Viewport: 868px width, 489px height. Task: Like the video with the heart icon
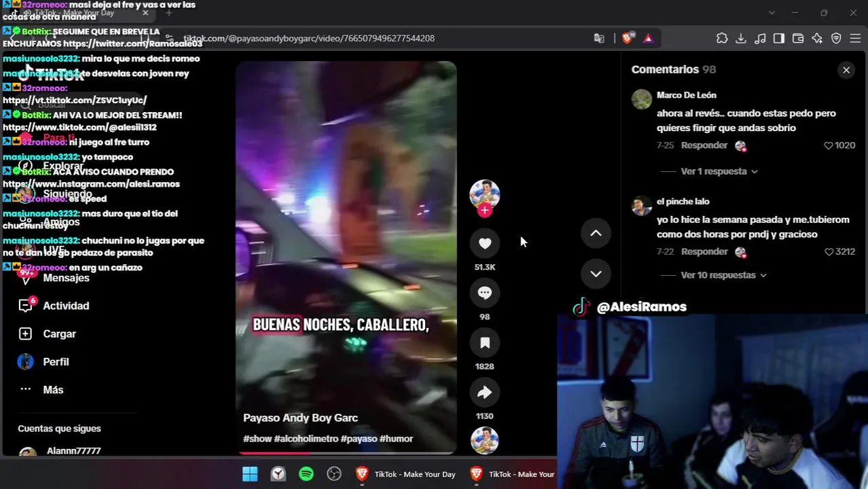pos(484,243)
